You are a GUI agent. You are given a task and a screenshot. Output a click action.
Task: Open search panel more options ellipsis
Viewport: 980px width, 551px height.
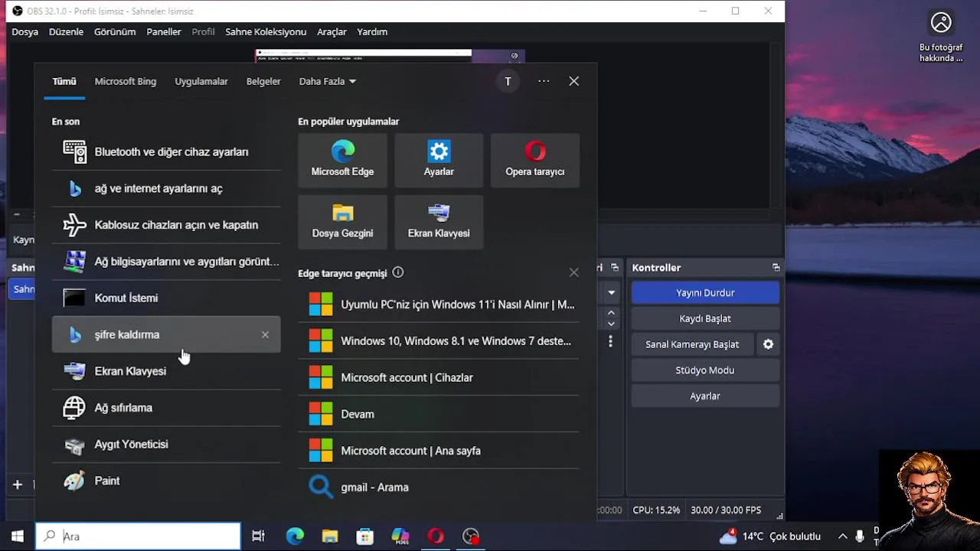coord(544,81)
